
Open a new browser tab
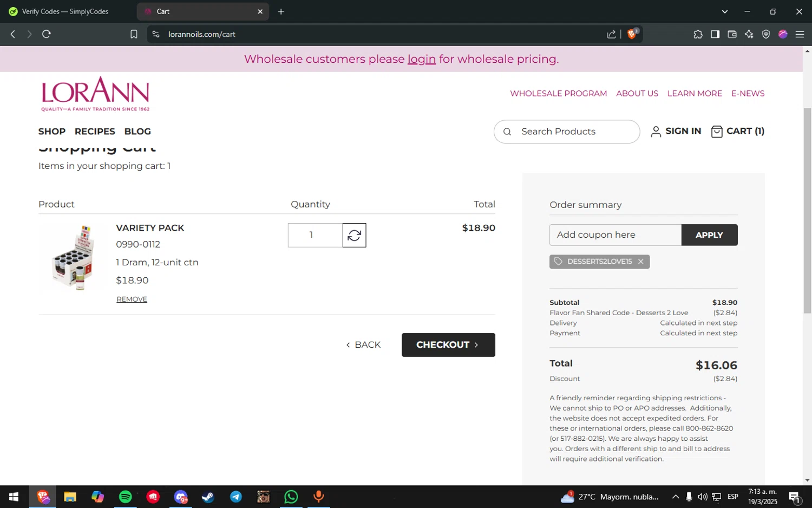(x=281, y=11)
